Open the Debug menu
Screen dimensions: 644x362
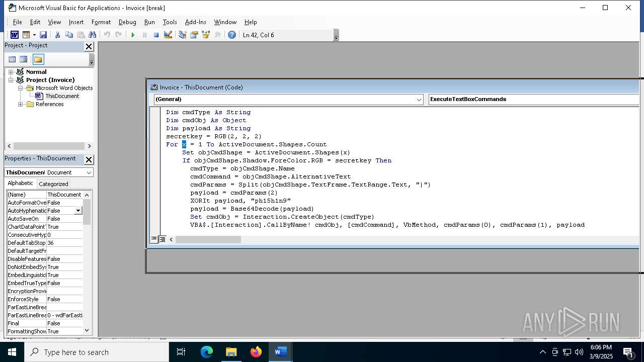pos(127,22)
